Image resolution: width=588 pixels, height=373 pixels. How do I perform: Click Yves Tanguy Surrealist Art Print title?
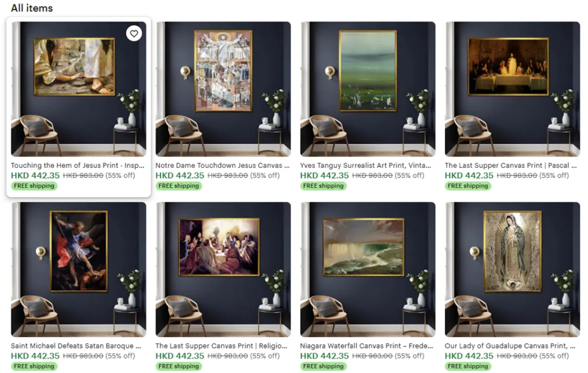click(x=366, y=166)
